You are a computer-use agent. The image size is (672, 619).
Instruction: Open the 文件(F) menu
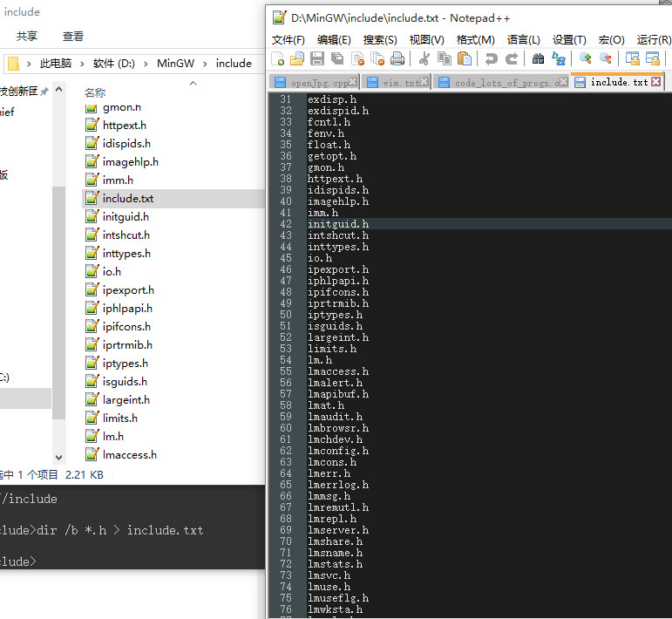(288, 40)
